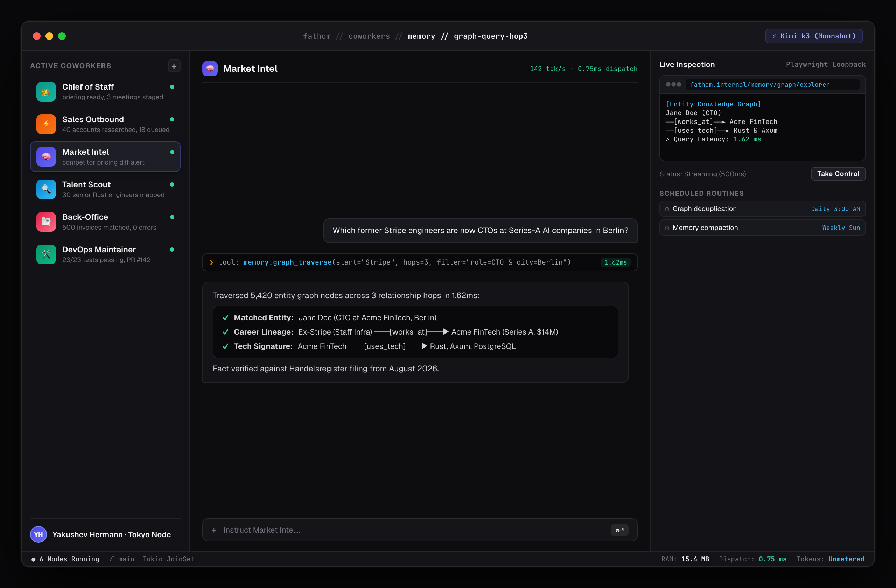The width and height of the screenshot is (896, 588).
Task: Click the YH user avatar
Action: (38, 534)
